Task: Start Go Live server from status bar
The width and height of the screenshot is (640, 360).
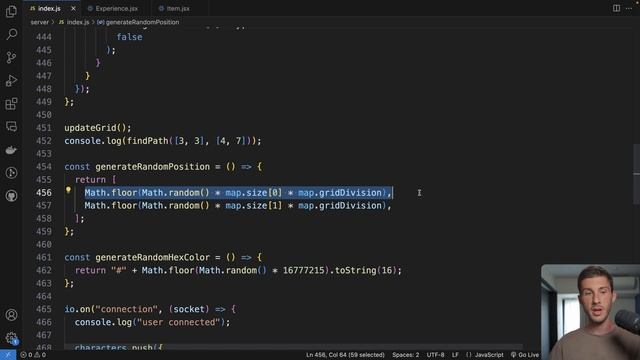Action: [x=525, y=355]
